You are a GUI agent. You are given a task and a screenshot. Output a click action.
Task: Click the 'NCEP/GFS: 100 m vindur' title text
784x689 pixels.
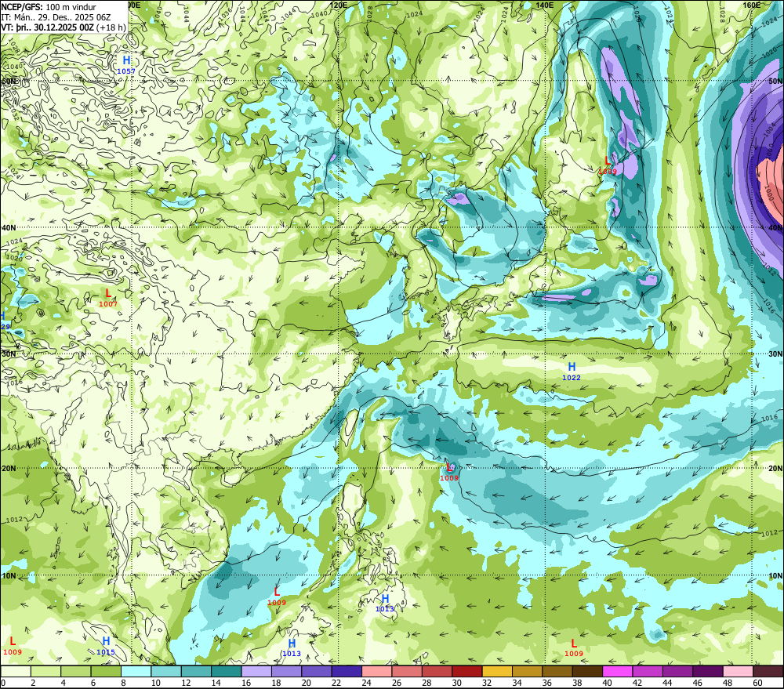[x=49, y=7]
